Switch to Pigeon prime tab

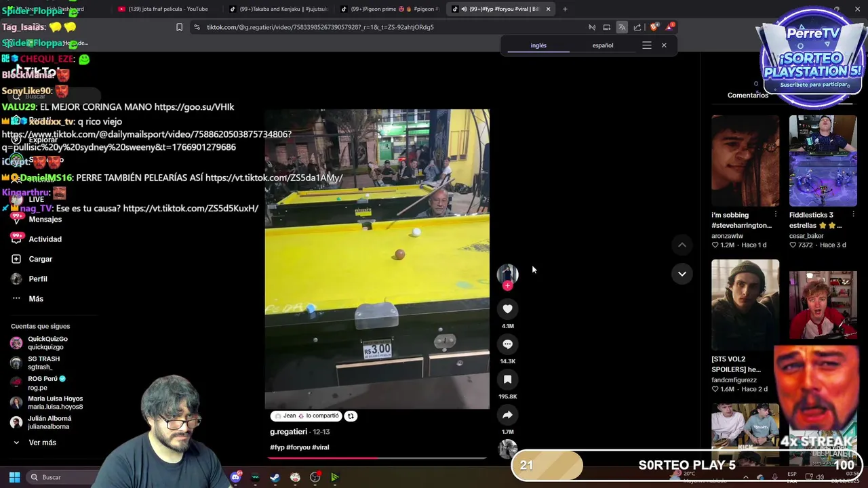click(390, 9)
